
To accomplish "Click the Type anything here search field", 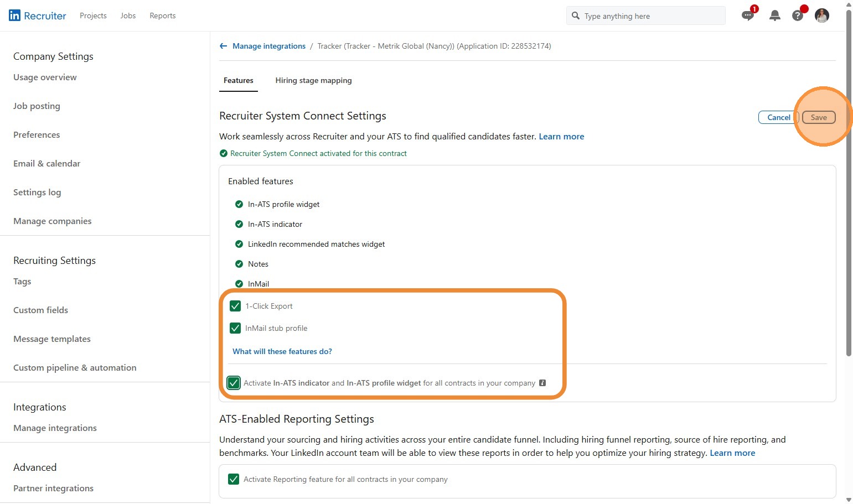I will tap(650, 16).
